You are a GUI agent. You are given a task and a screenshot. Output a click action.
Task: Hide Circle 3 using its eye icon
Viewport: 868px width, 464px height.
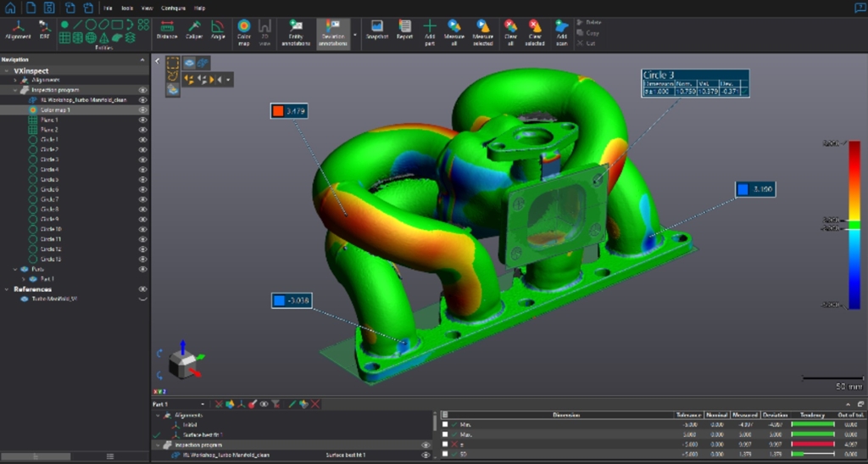(142, 159)
